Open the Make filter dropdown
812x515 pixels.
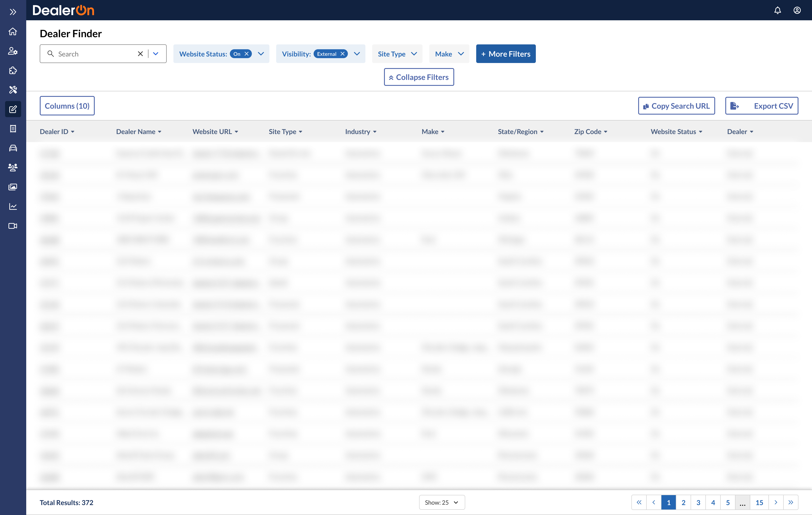click(x=449, y=54)
